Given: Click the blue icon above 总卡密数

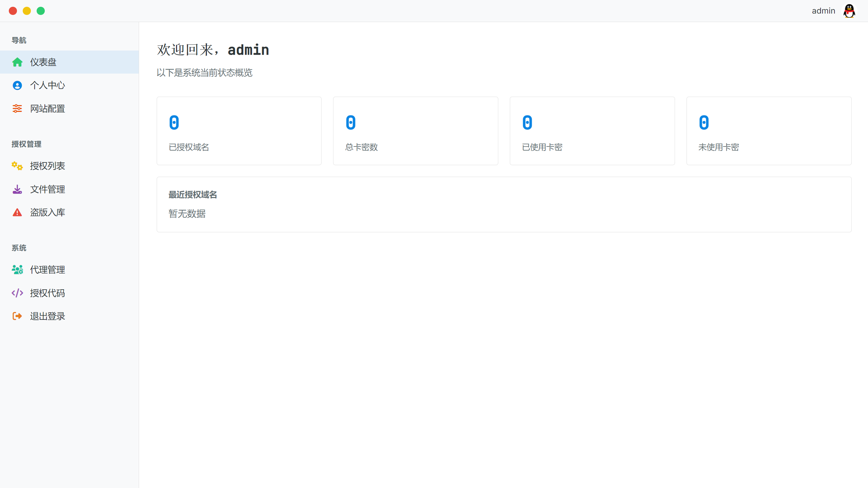Looking at the screenshot, I should click(350, 122).
